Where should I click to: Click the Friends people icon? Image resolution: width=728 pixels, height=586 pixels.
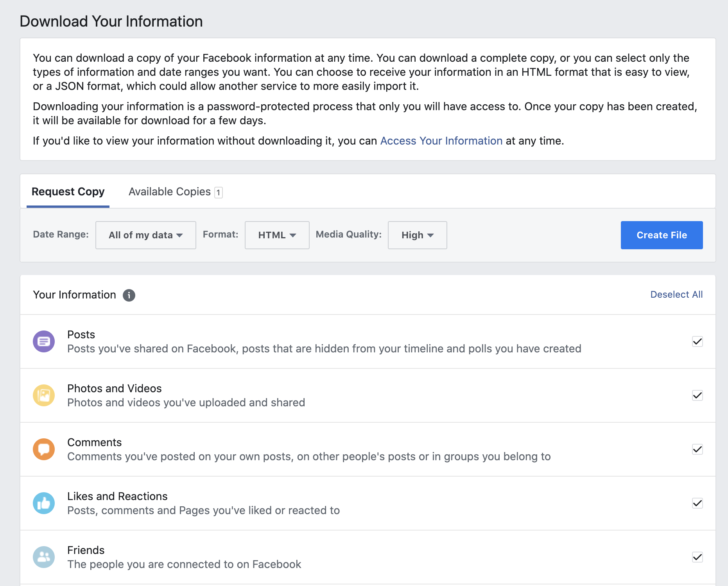(x=44, y=557)
